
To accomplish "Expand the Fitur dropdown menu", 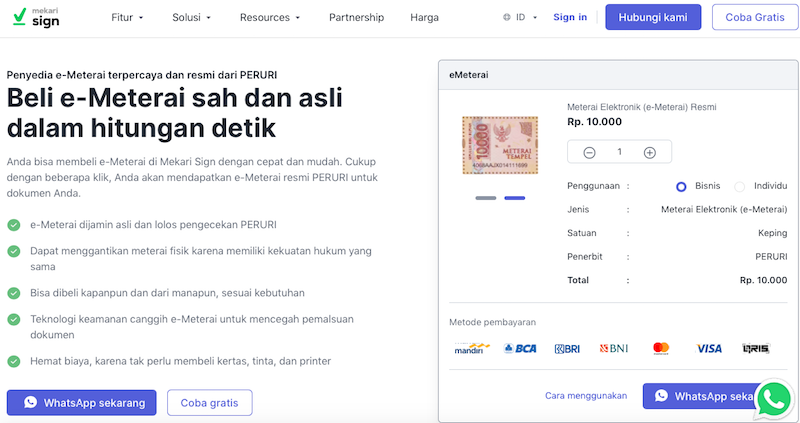I will (127, 17).
